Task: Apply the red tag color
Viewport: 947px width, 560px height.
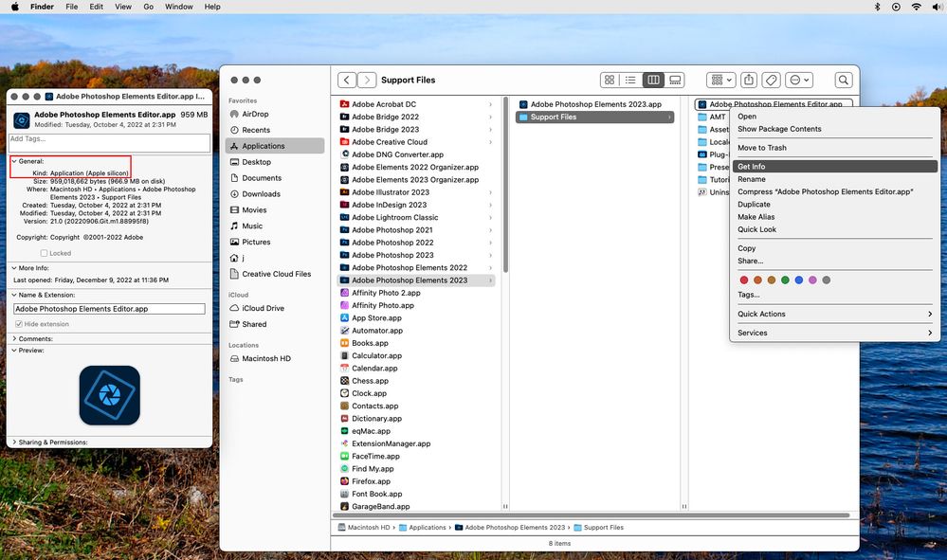Action: point(744,280)
